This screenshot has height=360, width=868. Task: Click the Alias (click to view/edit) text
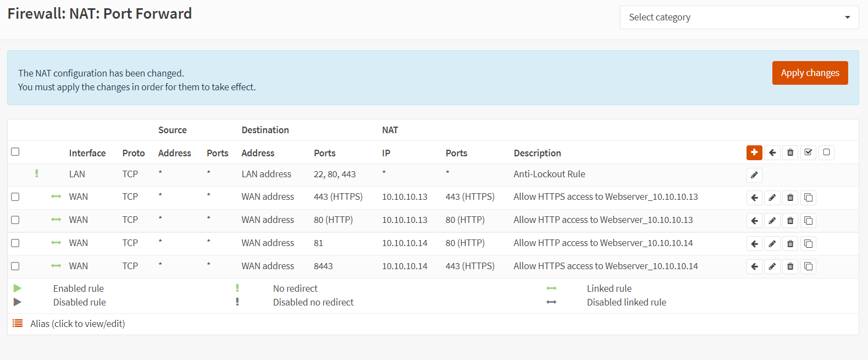78,324
